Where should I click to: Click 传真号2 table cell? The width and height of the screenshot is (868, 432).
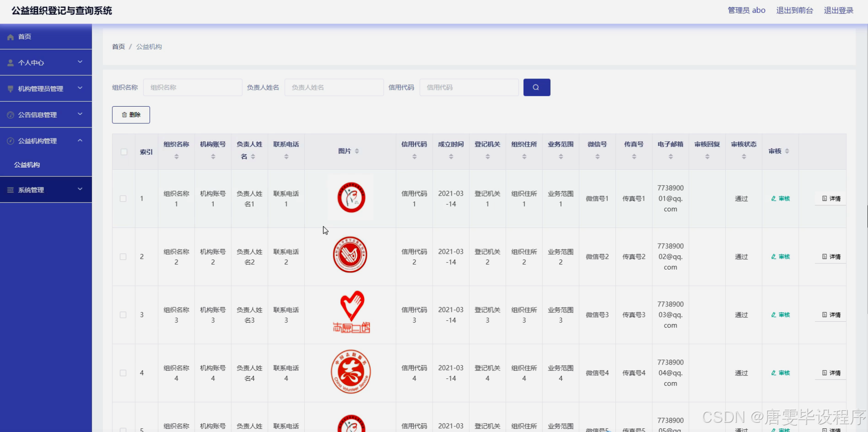click(x=634, y=257)
